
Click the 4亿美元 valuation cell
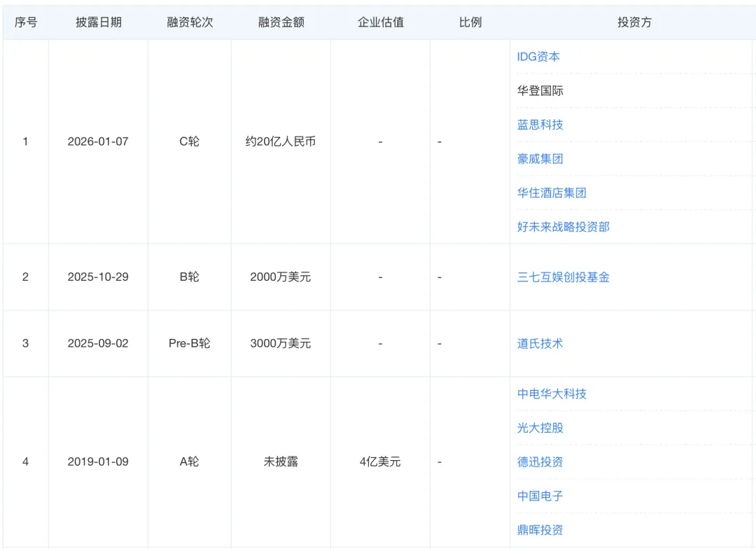(x=380, y=462)
